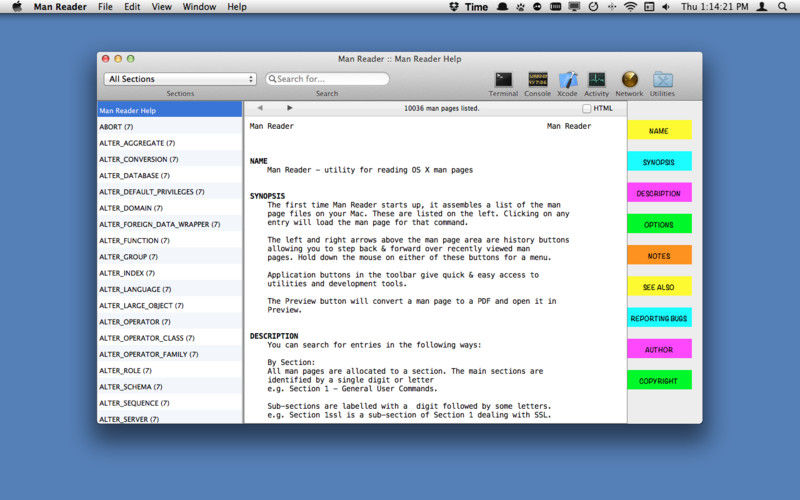Click the Wi-Fi status icon

tap(631, 7)
